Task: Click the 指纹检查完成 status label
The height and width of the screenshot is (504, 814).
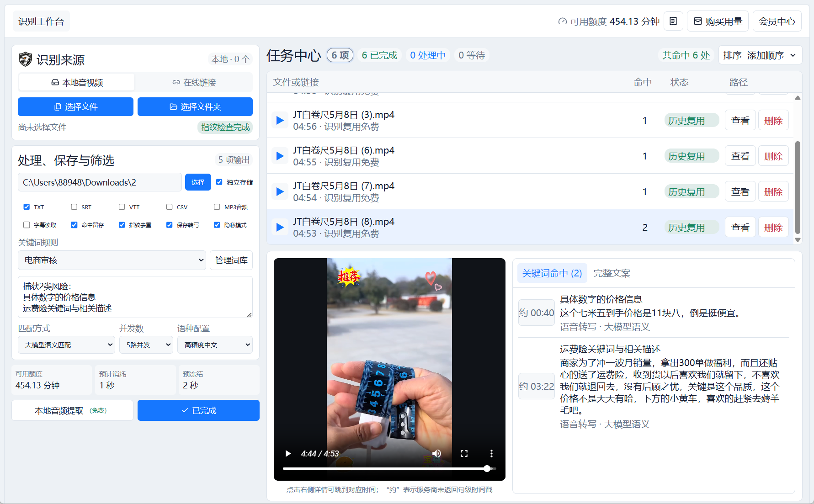Action: point(225,127)
